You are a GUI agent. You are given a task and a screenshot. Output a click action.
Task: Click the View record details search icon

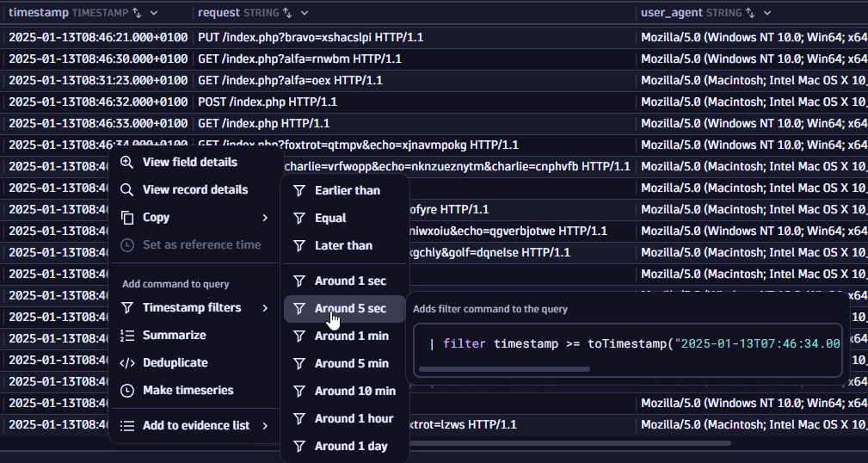126,190
